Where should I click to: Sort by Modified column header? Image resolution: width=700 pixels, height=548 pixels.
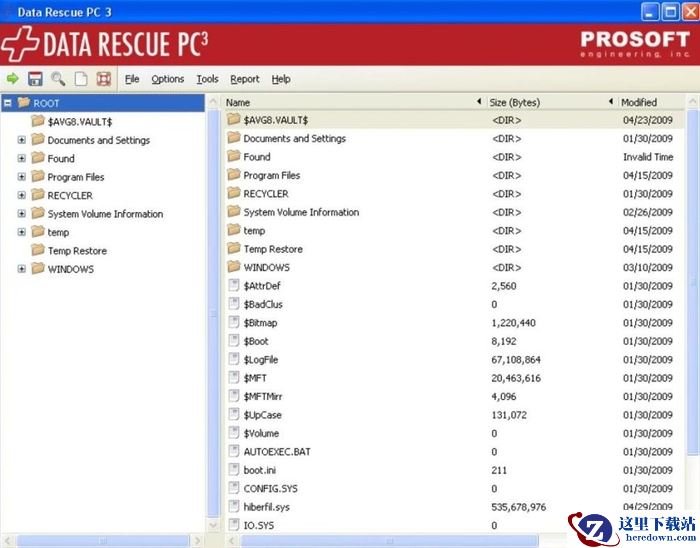click(651, 102)
